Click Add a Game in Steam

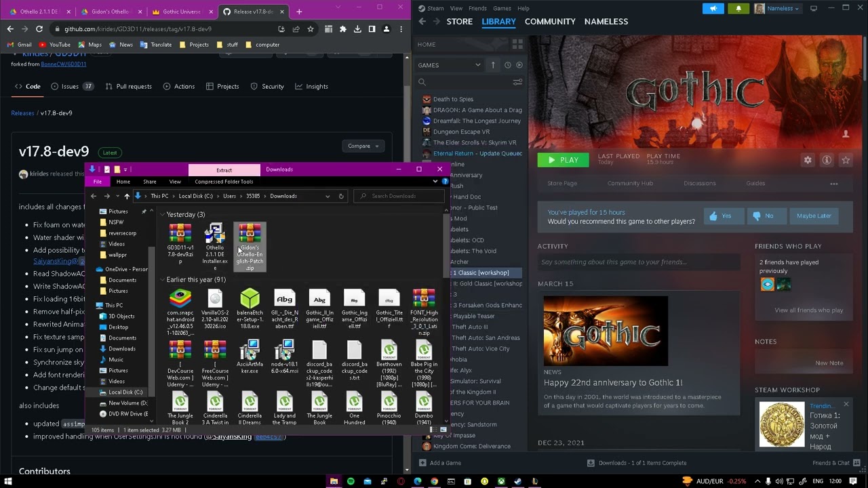click(x=440, y=463)
